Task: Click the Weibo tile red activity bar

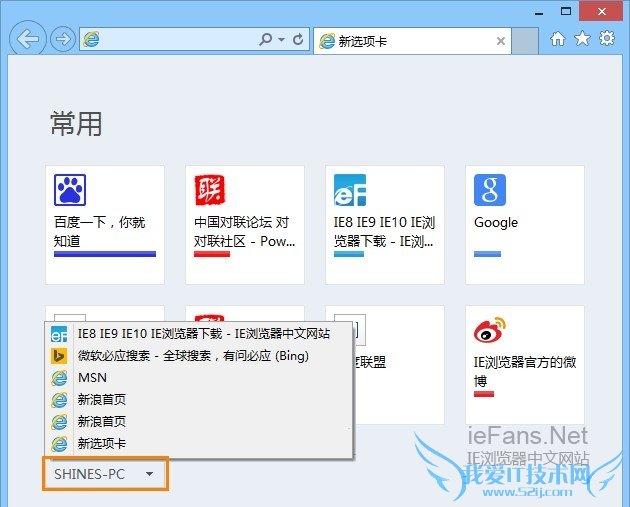Action: pyautogui.click(x=484, y=394)
